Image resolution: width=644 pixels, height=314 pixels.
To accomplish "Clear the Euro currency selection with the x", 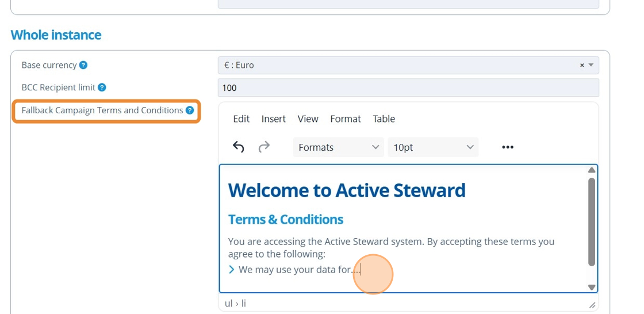I will coord(581,66).
